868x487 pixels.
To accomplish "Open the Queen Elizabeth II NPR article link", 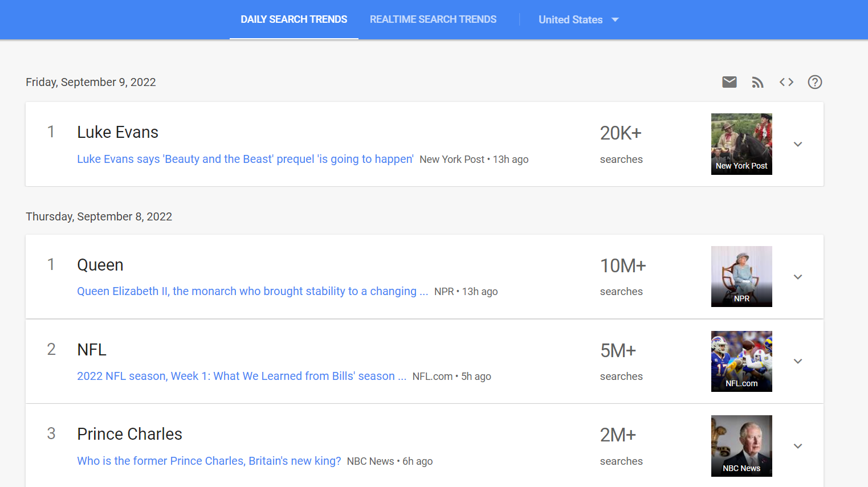I will click(x=252, y=291).
